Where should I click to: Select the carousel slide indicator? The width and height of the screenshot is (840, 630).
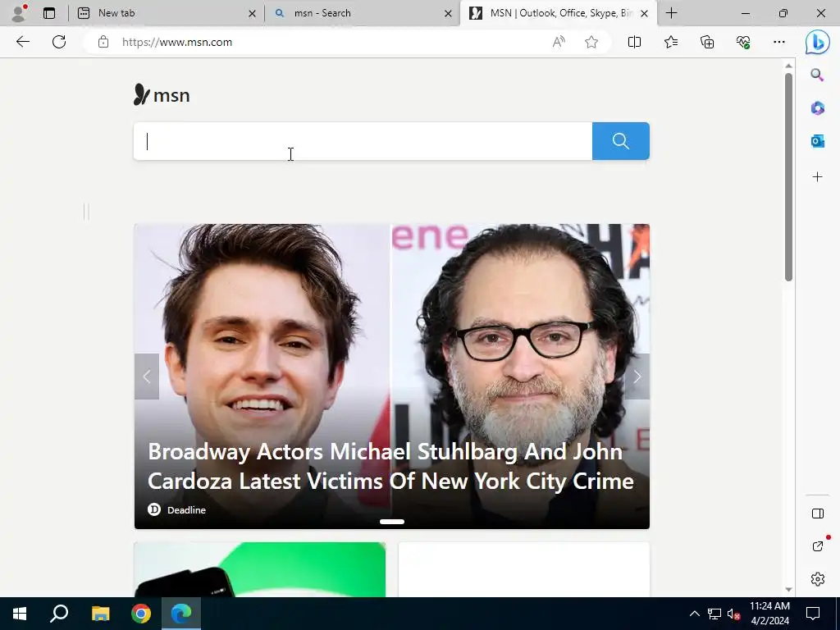click(391, 521)
